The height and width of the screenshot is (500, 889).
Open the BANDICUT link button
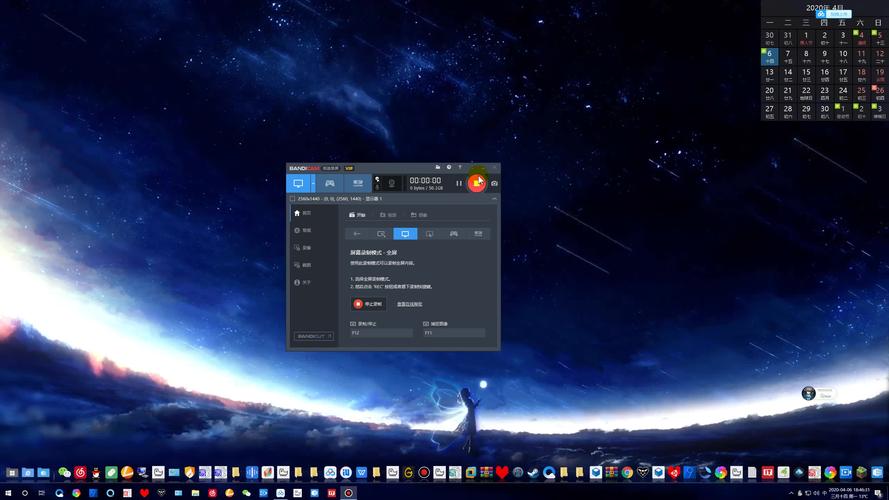click(314, 336)
